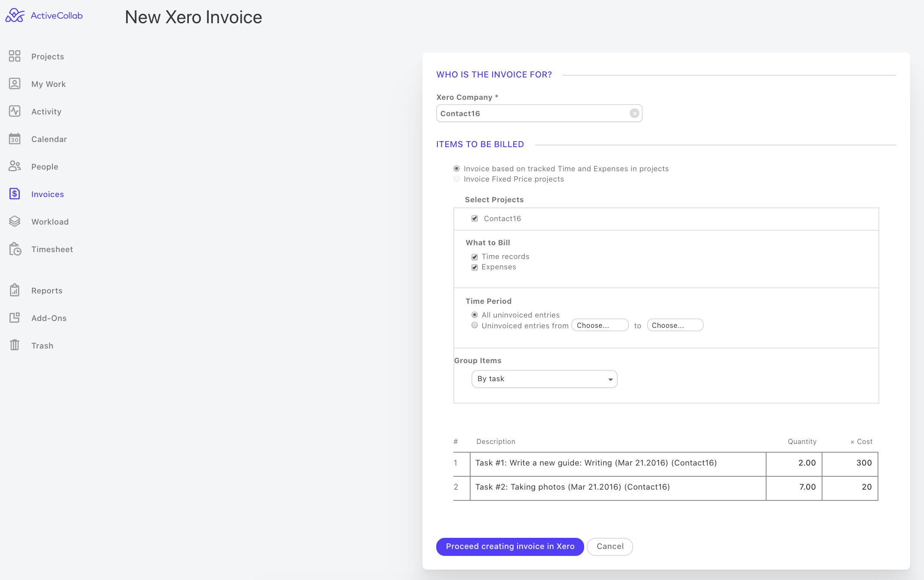Navigate to People
Screen dimensions: 924x580
pyautogui.click(x=45, y=167)
